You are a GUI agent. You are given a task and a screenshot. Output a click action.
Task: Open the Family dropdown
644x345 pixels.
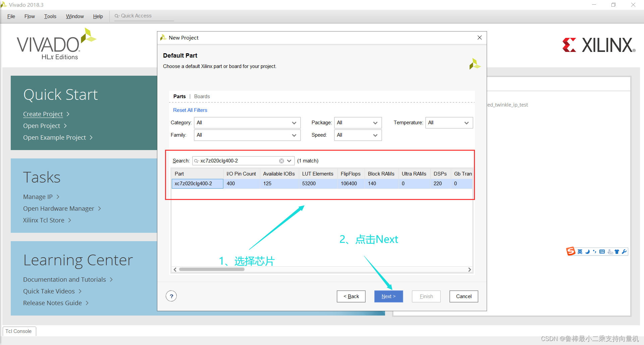pos(247,135)
